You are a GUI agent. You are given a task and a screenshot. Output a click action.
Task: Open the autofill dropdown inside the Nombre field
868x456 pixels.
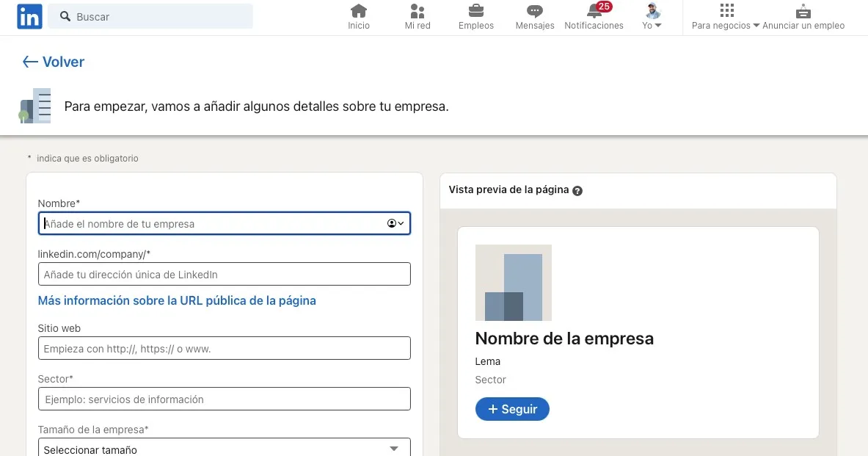pos(395,223)
